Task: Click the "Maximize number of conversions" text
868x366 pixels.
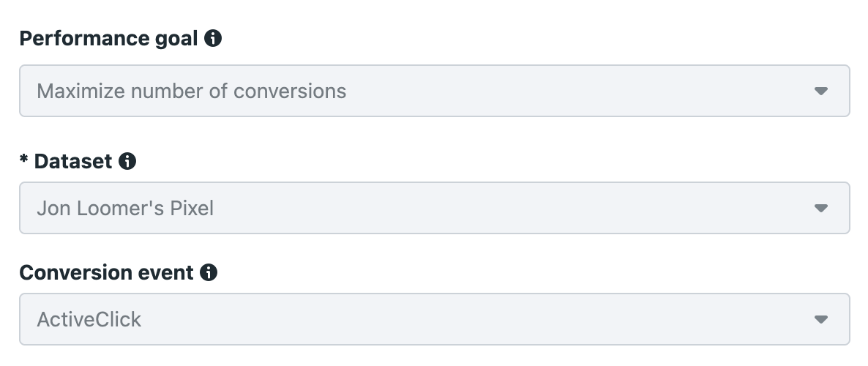Action: click(x=192, y=91)
